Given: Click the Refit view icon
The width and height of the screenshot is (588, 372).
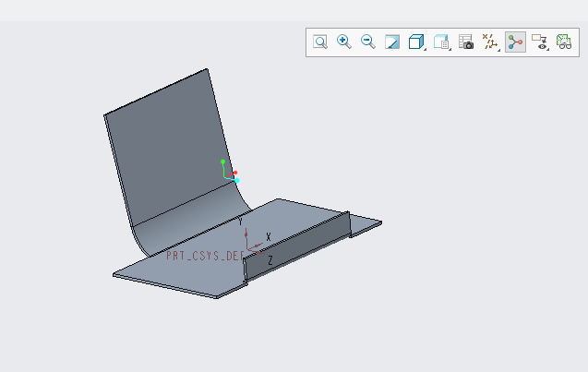Looking at the screenshot, I should point(320,42).
